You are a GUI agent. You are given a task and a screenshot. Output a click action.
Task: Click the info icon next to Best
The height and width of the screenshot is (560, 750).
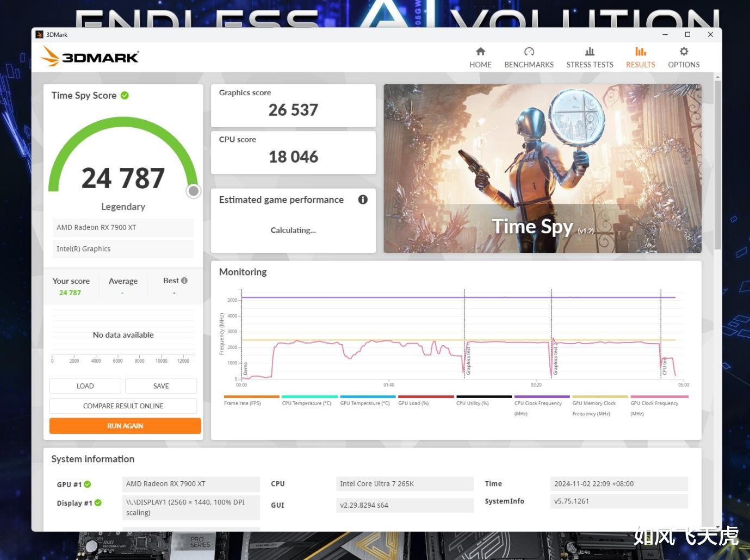pyautogui.click(x=184, y=281)
